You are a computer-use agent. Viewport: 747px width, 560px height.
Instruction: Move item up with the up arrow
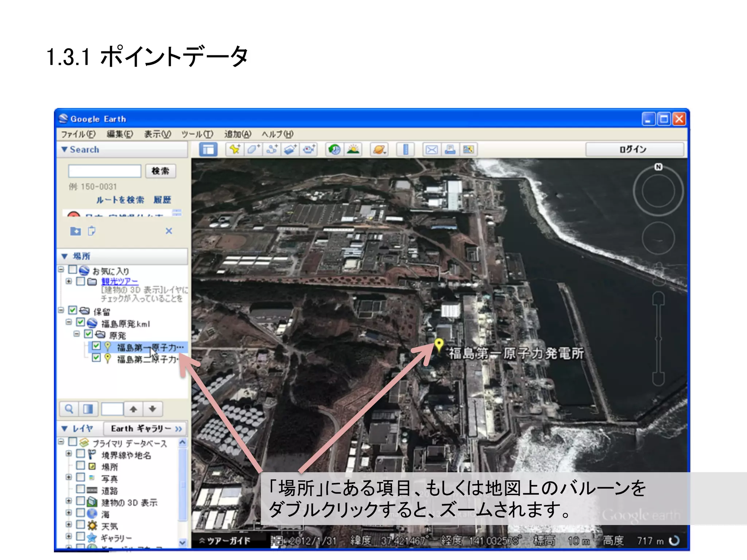(x=133, y=409)
